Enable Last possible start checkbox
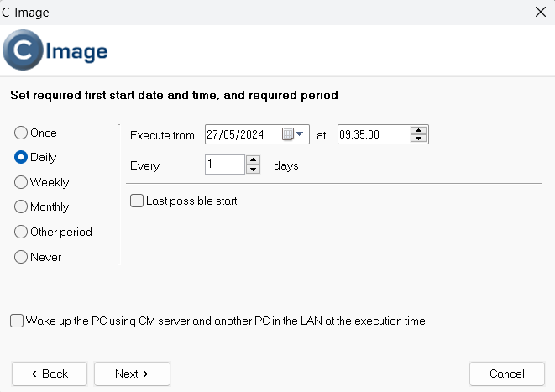The height and width of the screenshot is (392, 555). [137, 201]
